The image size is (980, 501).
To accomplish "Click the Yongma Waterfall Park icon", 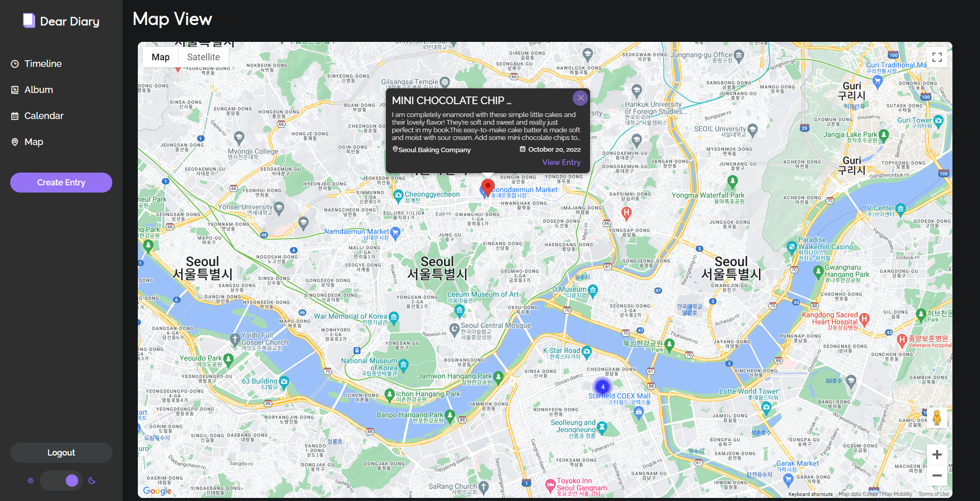I will tap(732, 181).
